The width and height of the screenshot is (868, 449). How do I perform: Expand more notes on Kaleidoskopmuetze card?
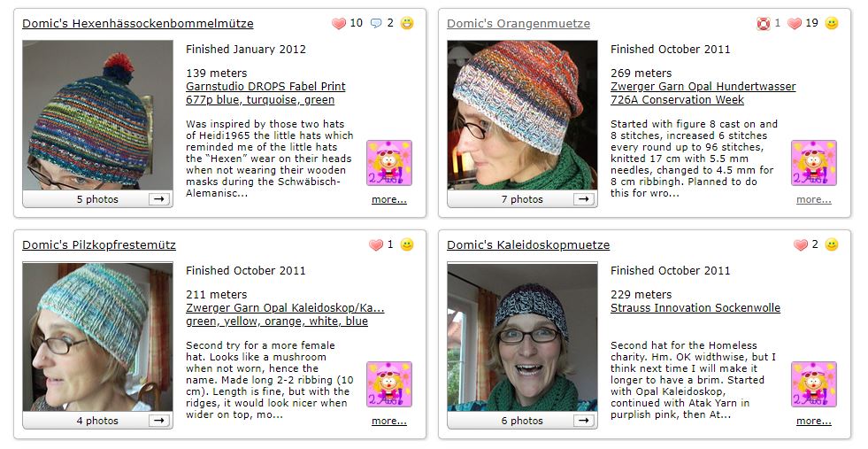click(x=814, y=421)
